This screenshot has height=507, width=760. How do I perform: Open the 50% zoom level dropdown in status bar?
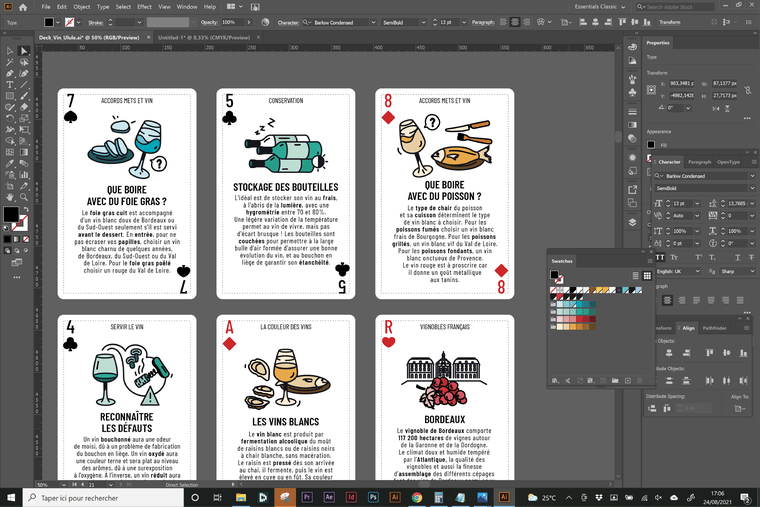coord(63,484)
